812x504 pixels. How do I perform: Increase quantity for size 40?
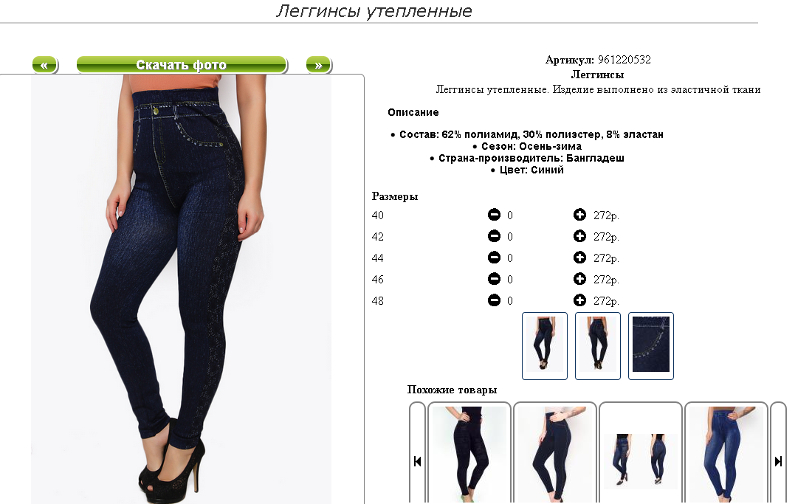(579, 215)
